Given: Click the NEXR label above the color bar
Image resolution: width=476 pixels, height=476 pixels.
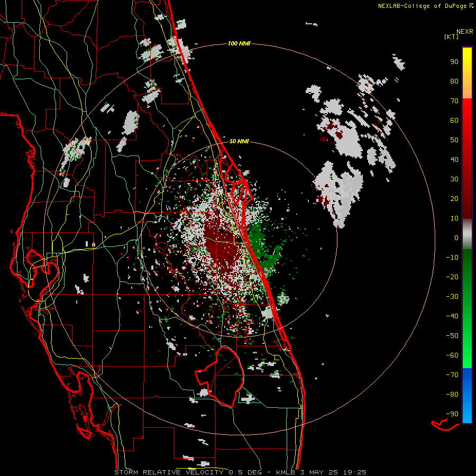Looking at the screenshot, I should pos(464,32).
